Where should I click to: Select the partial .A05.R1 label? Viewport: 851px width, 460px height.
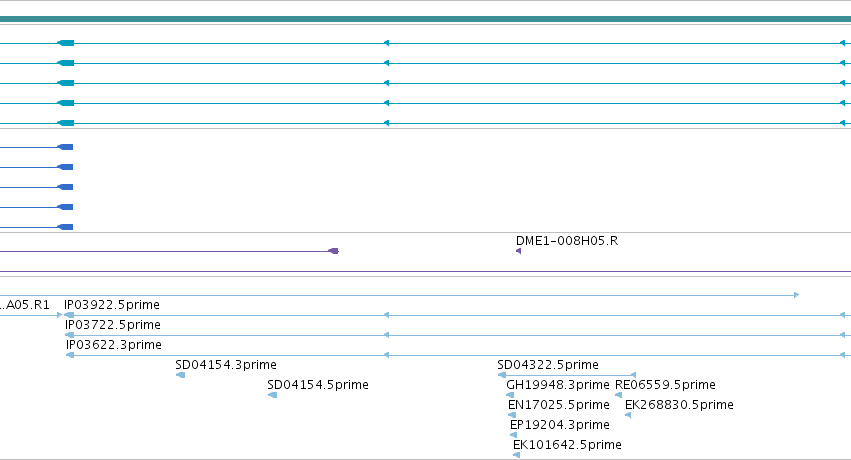click(x=25, y=305)
